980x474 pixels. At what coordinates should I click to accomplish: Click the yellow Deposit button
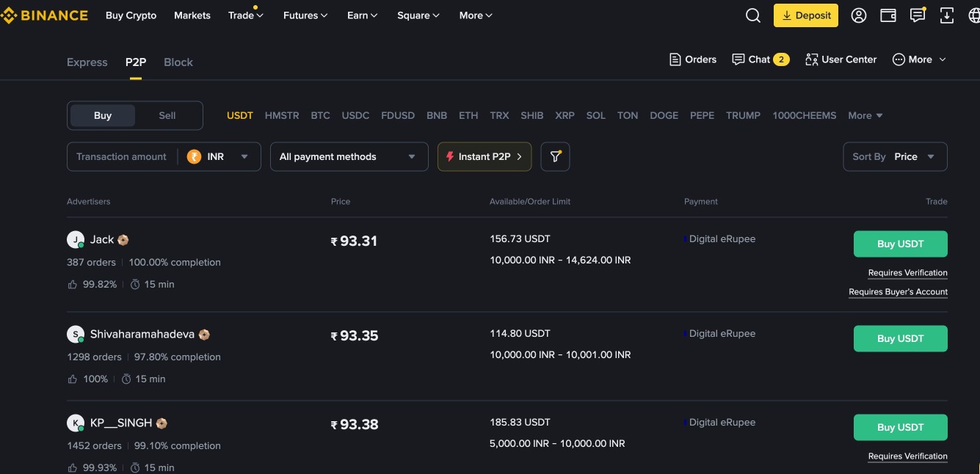(x=805, y=15)
